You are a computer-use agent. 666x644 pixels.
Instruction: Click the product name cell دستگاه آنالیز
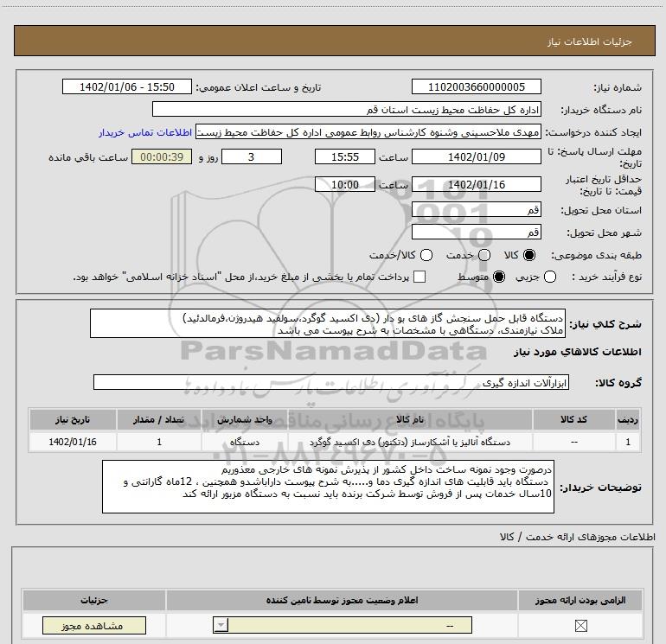coord(410,442)
